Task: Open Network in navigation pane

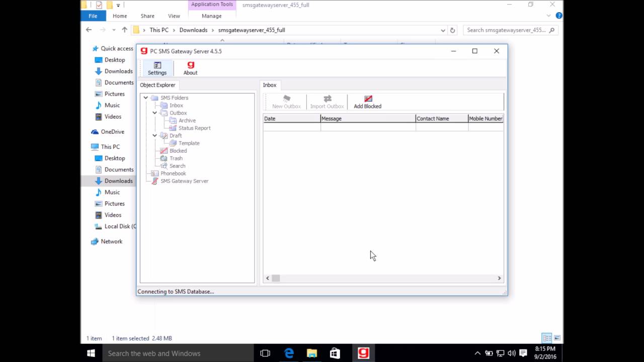Action: 111,241
